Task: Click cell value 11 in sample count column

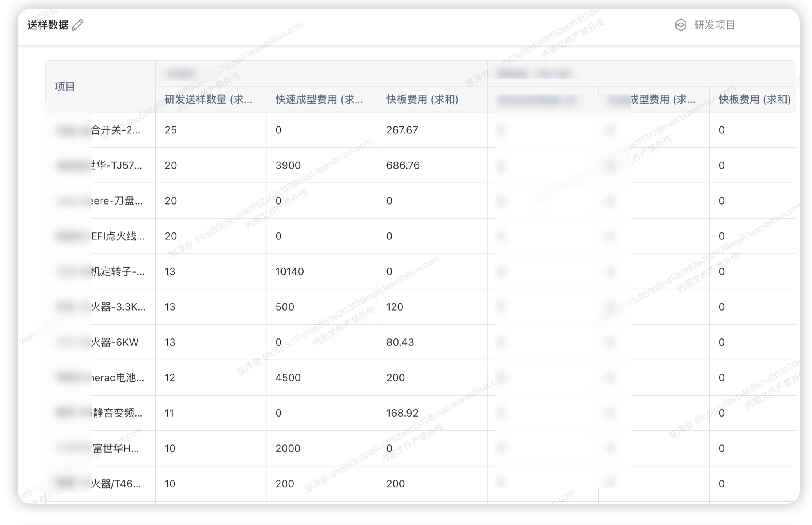Action: pos(169,413)
